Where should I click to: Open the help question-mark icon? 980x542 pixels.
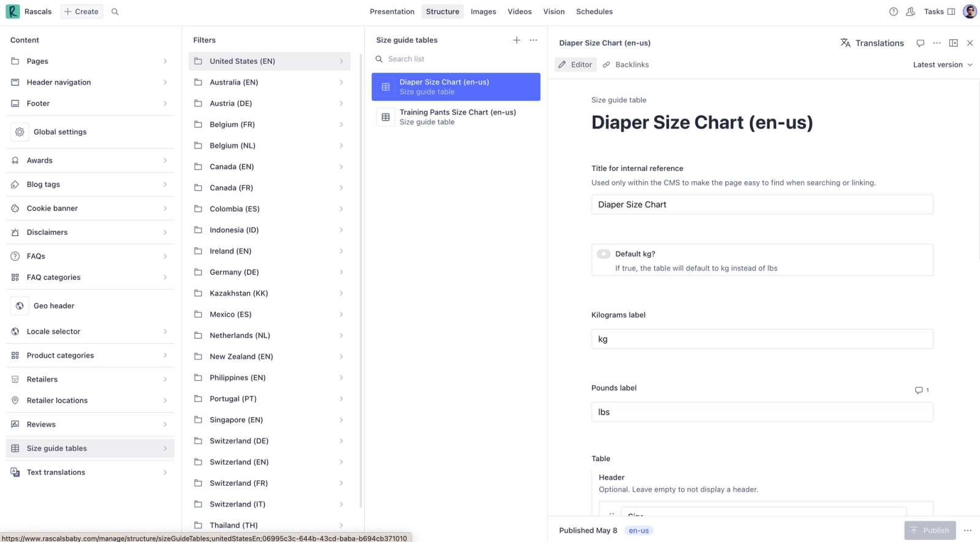894,12
